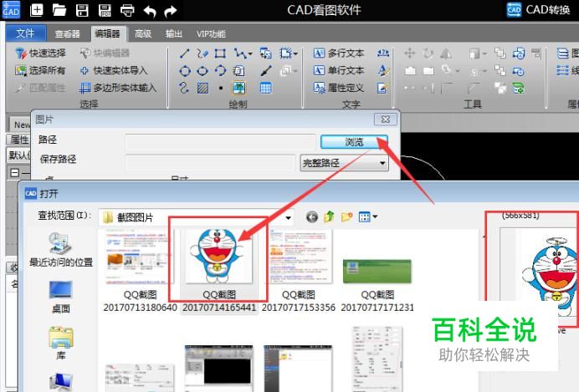The height and width of the screenshot is (392, 579).
Task: Click Quick Select (快速选择)
Action: [x=40, y=53]
